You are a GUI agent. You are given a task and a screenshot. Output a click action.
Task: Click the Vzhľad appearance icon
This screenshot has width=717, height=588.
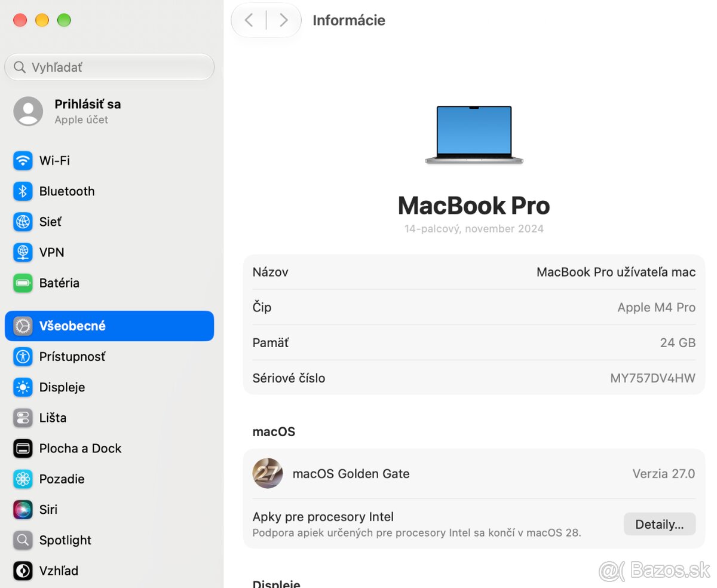[x=23, y=571]
